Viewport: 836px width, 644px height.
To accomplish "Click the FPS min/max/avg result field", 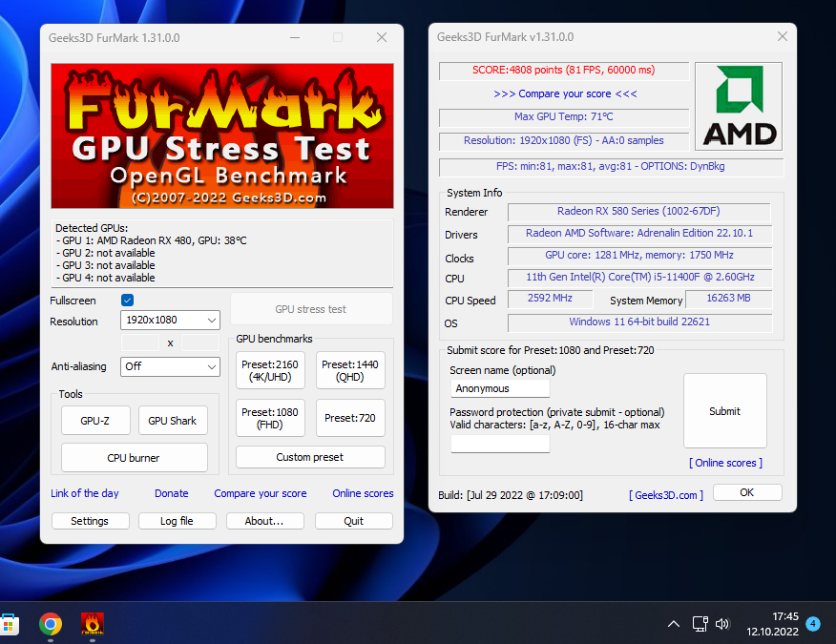I will (611, 166).
